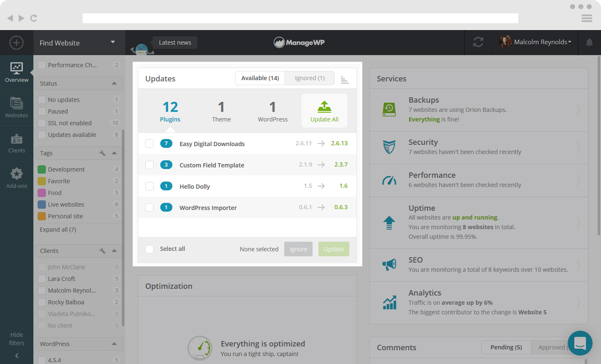Click the Development green tag swatch
This screenshot has width=601, height=364.
(42, 169)
